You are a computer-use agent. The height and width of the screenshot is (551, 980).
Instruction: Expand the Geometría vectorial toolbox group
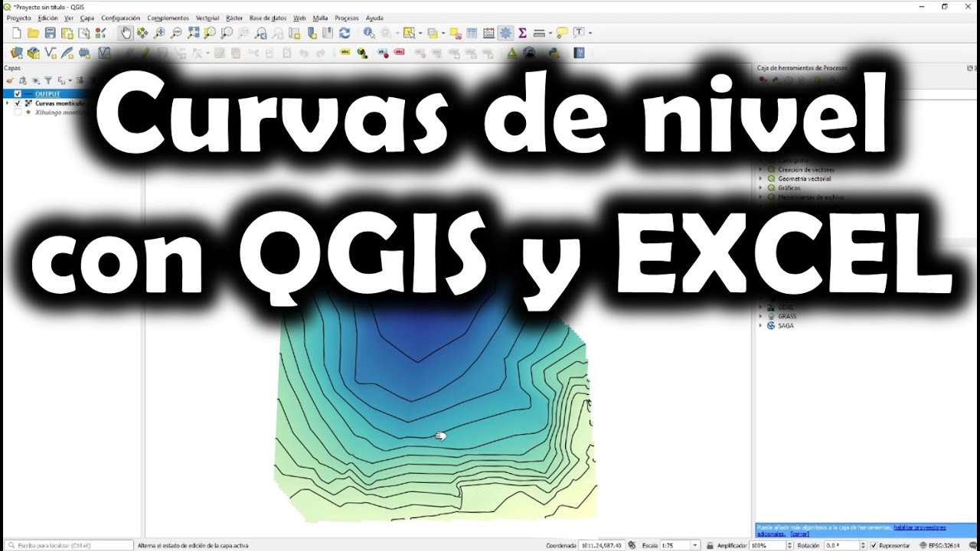tap(761, 178)
